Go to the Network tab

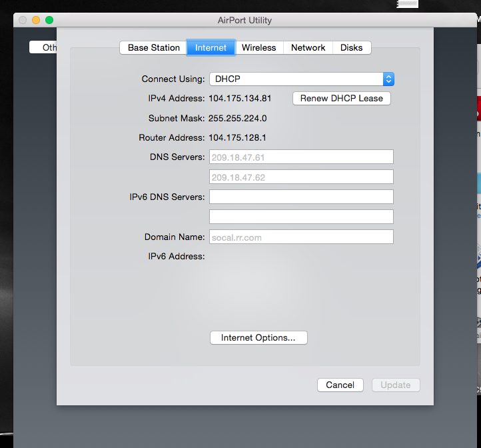(x=308, y=47)
